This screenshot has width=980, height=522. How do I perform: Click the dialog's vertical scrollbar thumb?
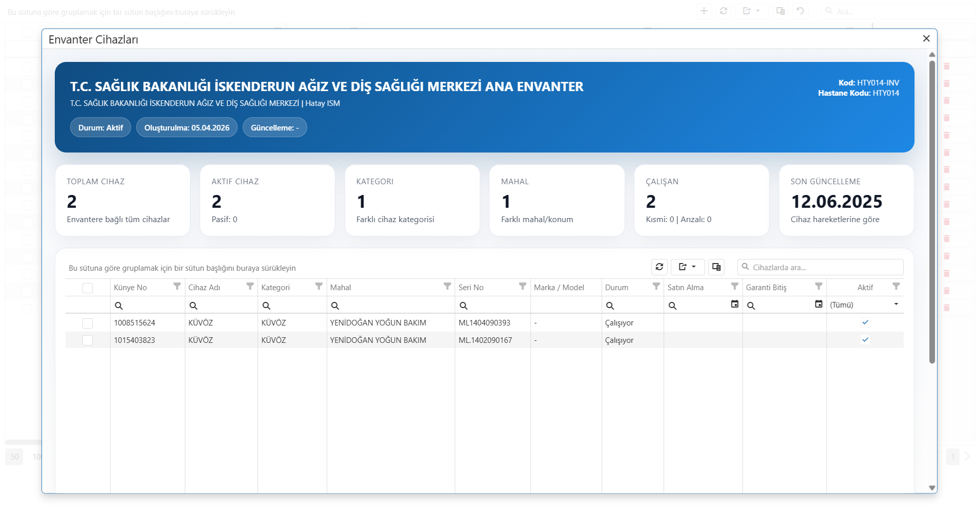pyautogui.click(x=932, y=212)
